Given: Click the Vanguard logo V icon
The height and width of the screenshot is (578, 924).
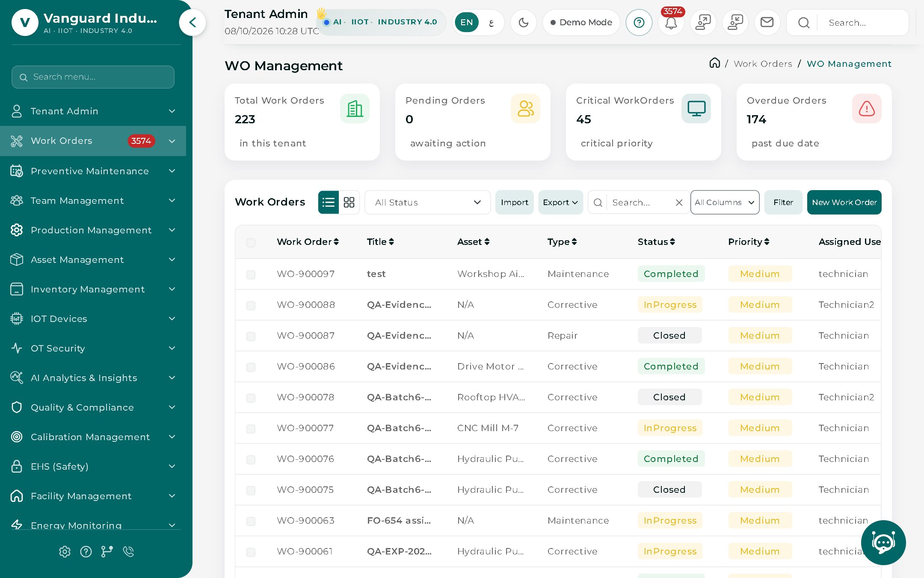Looking at the screenshot, I should (x=25, y=22).
